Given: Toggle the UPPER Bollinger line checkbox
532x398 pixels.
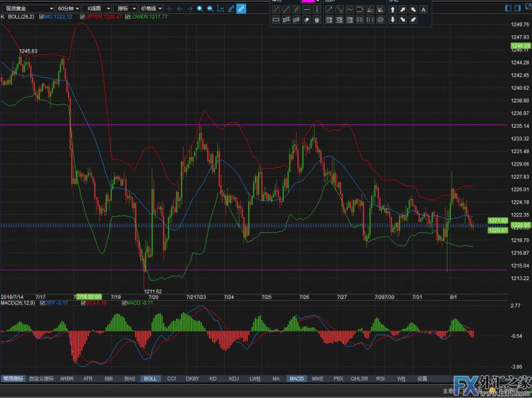Looking at the screenshot, I should click(x=82, y=17).
